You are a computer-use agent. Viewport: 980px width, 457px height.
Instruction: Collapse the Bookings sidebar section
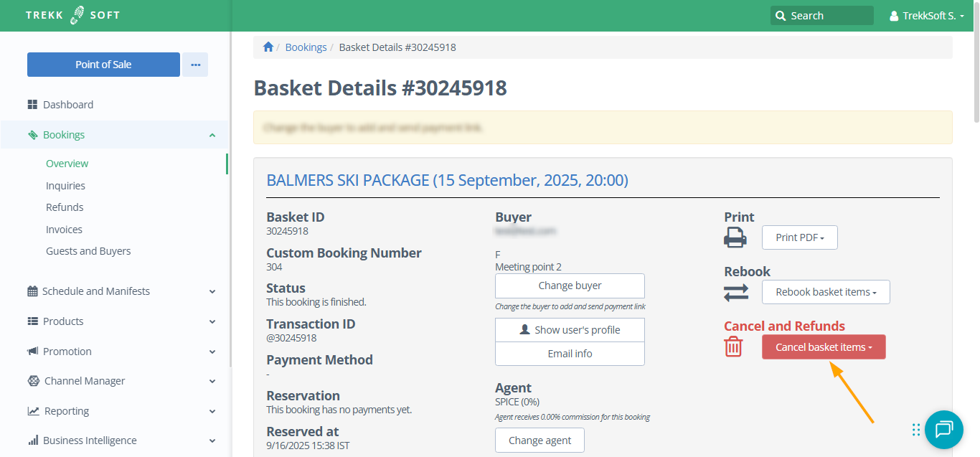(212, 135)
